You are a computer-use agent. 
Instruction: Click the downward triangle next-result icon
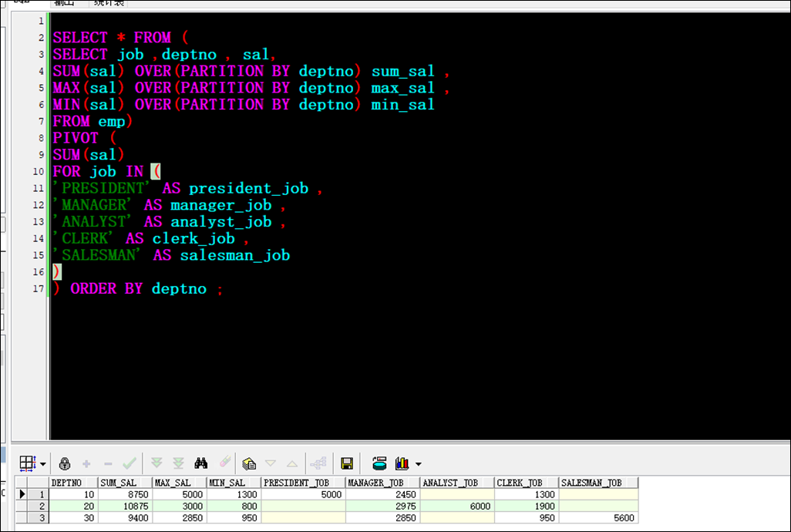pyautogui.click(x=271, y=463)
